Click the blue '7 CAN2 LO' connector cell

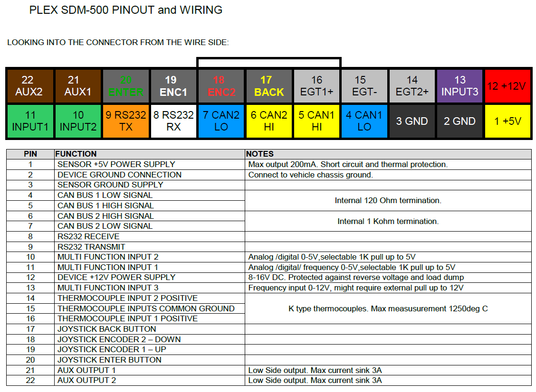[221, 121]
